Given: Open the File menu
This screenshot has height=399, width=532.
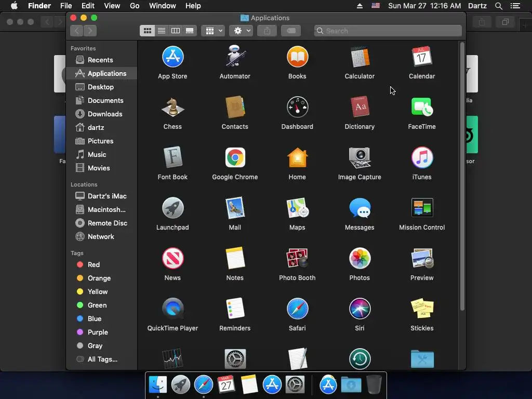Looking at the screenshot, I should pos(66,6).
